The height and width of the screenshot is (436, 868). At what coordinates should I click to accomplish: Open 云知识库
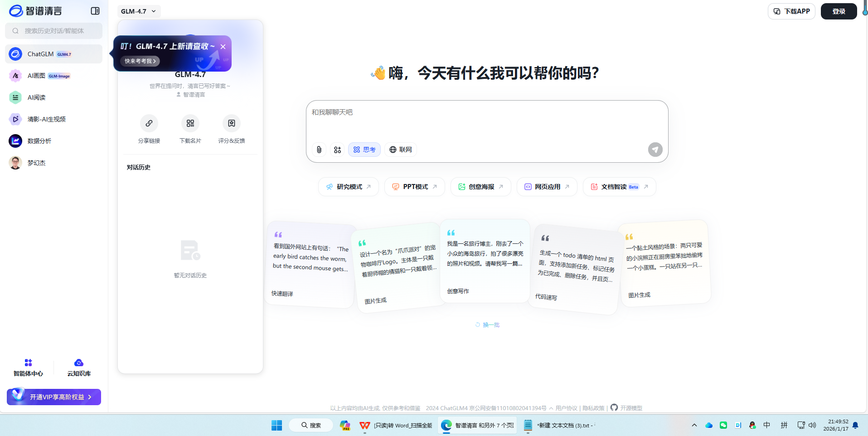78,367
